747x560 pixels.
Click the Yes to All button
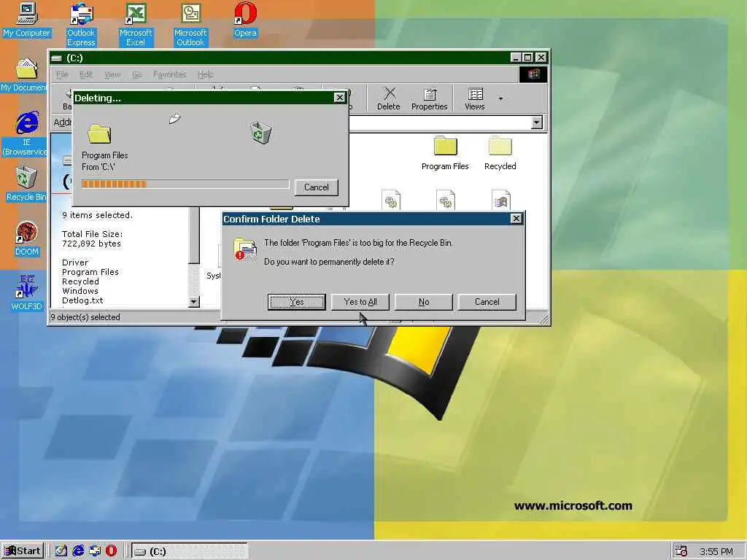coord(360,302)
